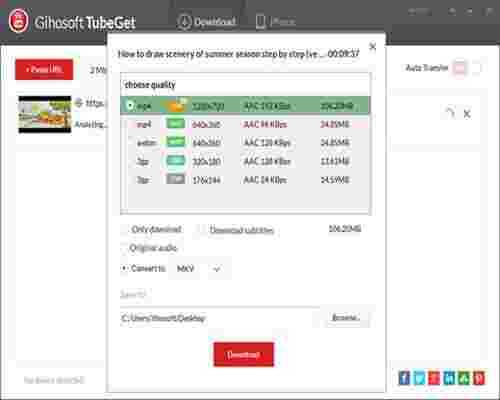500x400 pixels.
Task: Click the AAC audio cell in the webm row
Action: (267, 143)
